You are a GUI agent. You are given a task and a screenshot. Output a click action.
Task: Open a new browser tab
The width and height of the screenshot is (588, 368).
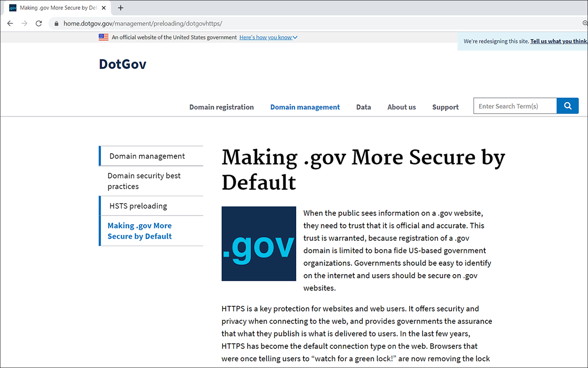(x=120, y=8)
